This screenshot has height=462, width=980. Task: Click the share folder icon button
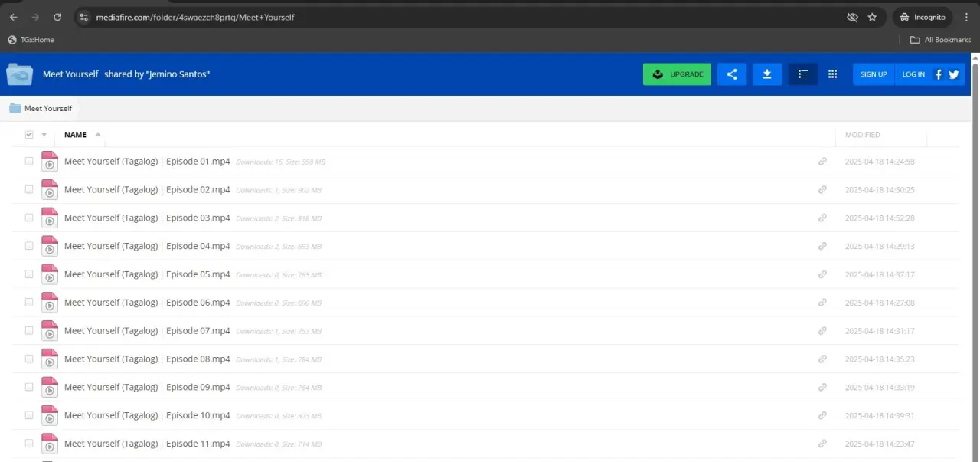click(732, 74)
